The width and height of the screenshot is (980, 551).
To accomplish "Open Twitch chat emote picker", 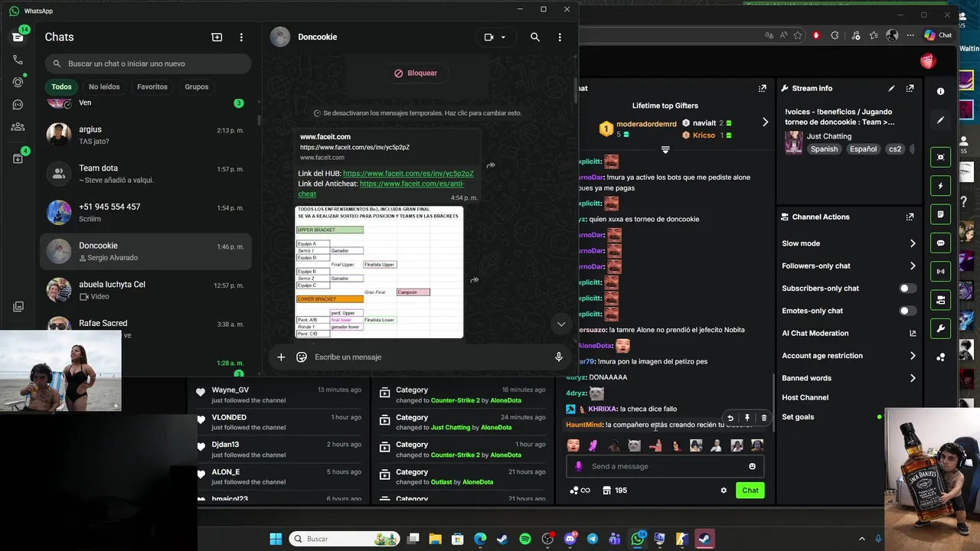I will click(x=753, y=466).
